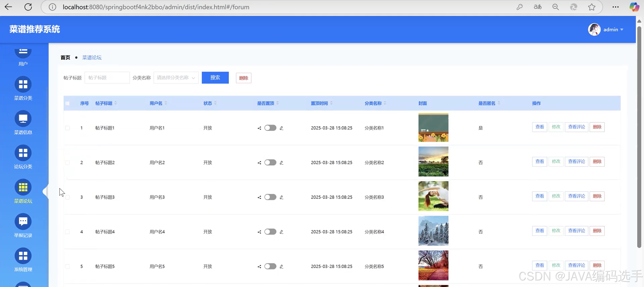Click 查看 for row 帖子标题1
Screen dimensions: 644x287
pyautogui.click(x=540, y=127)
